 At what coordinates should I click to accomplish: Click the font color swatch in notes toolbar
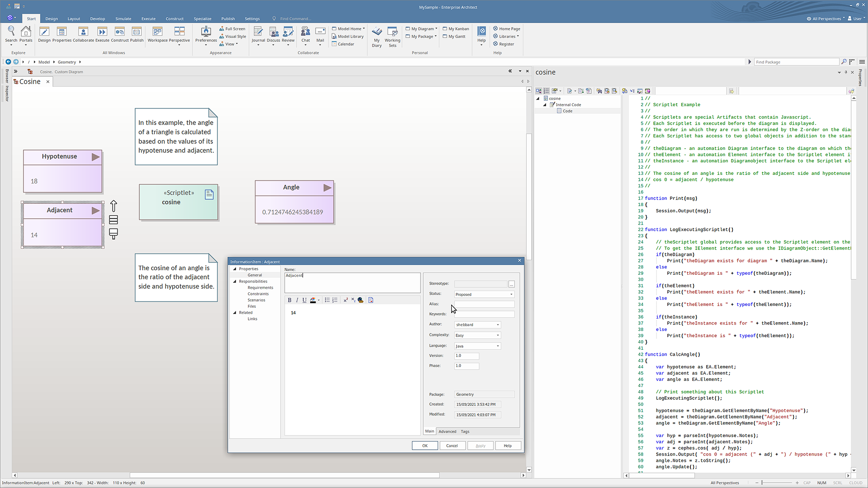tap(313, 300)
